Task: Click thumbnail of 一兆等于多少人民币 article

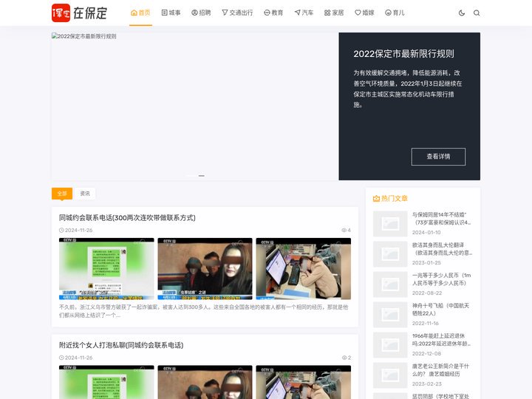Action: tap(390, 284)
